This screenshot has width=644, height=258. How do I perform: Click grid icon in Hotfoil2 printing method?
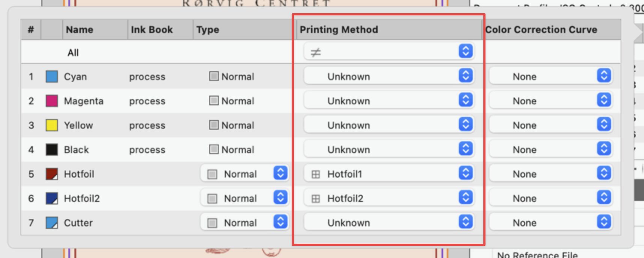(x=316, y=198)
